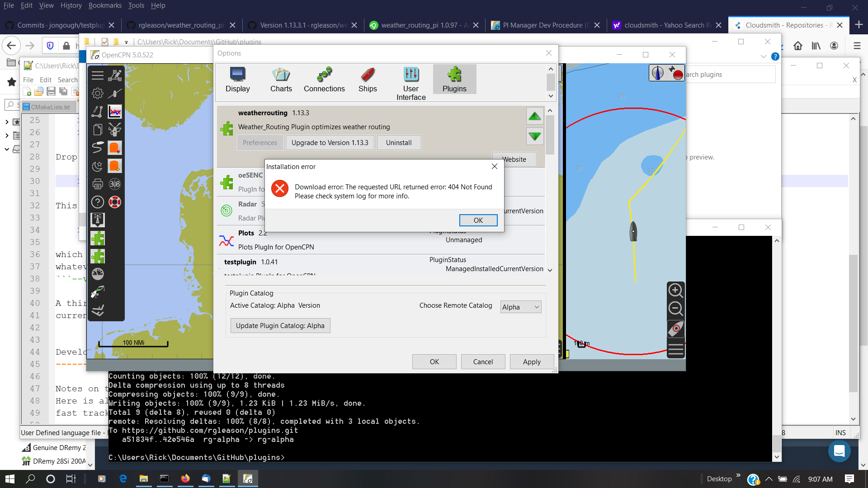Toggle the chart zoom-in magnifier control

point(675,291)
